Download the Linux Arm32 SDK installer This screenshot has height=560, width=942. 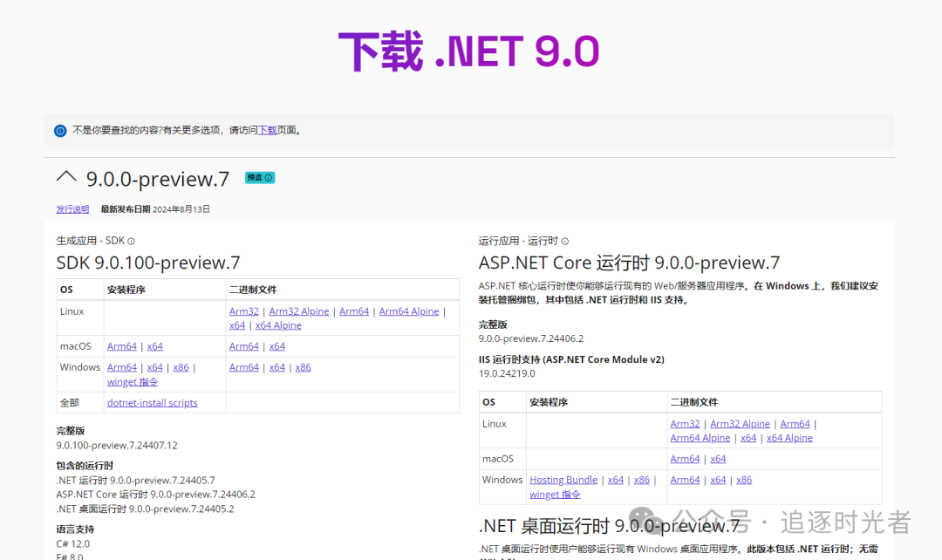click(x=243, y=311)
